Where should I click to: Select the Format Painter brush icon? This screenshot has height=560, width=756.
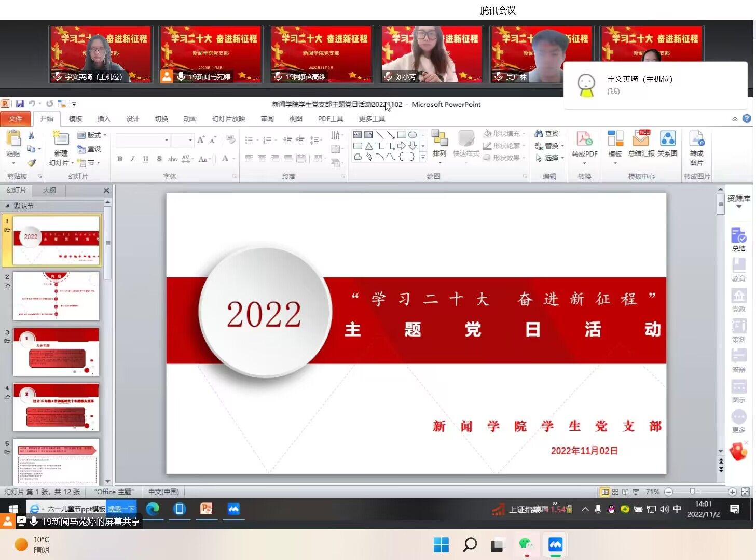pyautogui.click(x=31, y=163)
